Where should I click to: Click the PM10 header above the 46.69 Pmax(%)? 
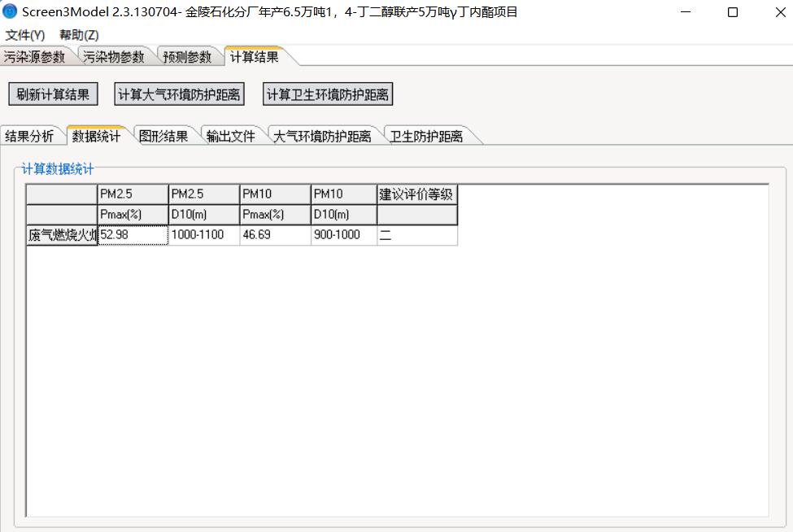tap(275, 194)
